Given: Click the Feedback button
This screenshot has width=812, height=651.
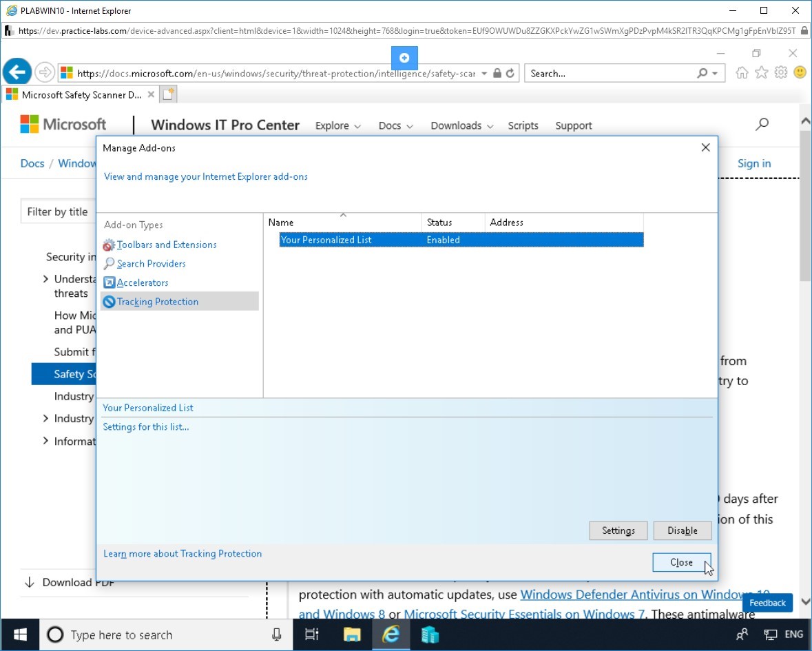Looking at the screenshot, I should (767, 603).
